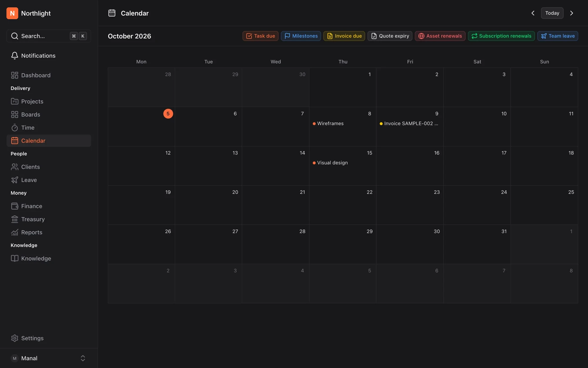Open Projects folder icon

coord(15,102)
